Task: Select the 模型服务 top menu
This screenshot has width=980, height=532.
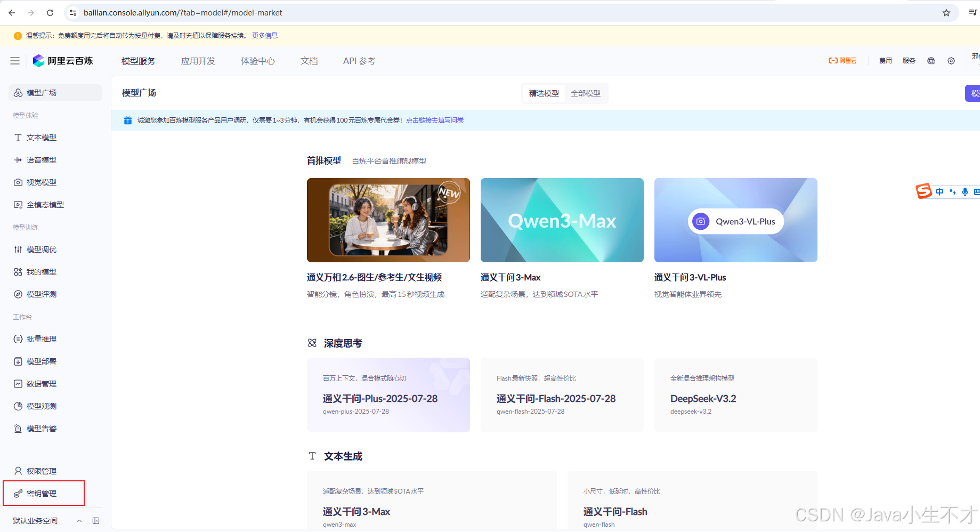Action: click(x=139, y=61)
